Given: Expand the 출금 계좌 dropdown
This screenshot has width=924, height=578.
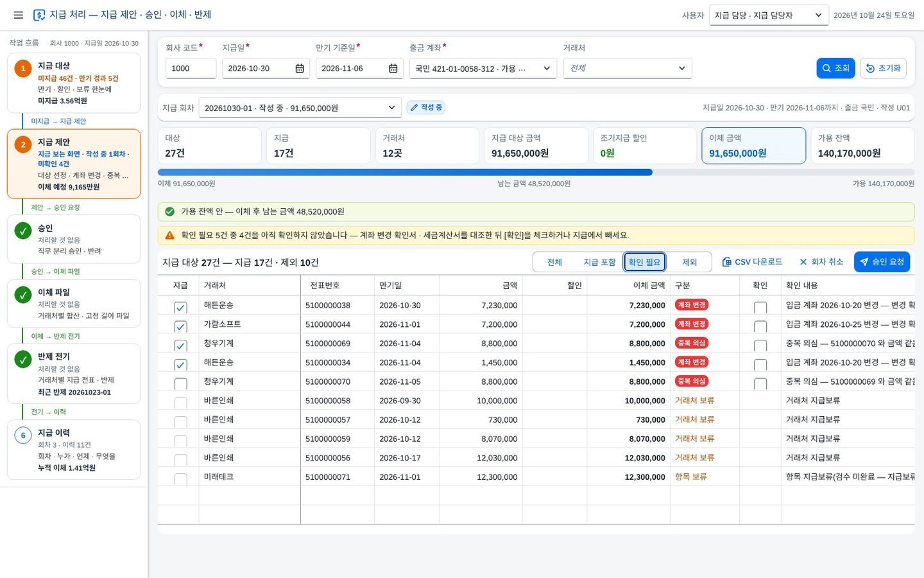Looking at the screenshot, I should 483,68.
